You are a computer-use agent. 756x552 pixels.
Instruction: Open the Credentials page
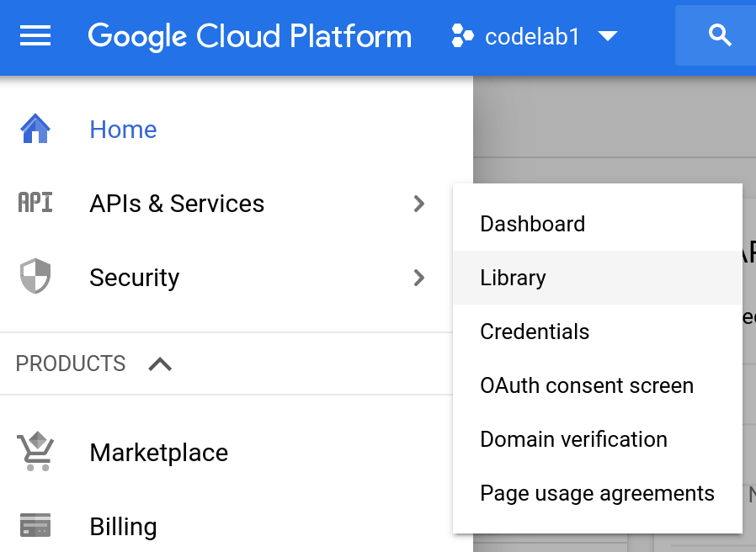(x=534, y=332)
